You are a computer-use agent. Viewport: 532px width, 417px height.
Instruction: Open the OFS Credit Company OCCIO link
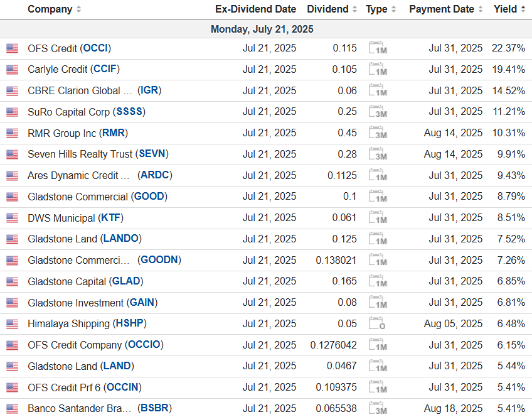[144, 345]
